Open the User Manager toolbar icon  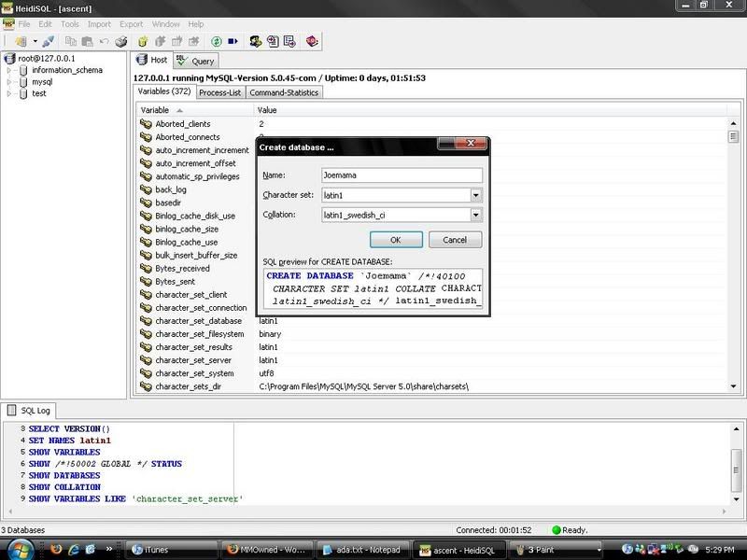click(256, 41)
